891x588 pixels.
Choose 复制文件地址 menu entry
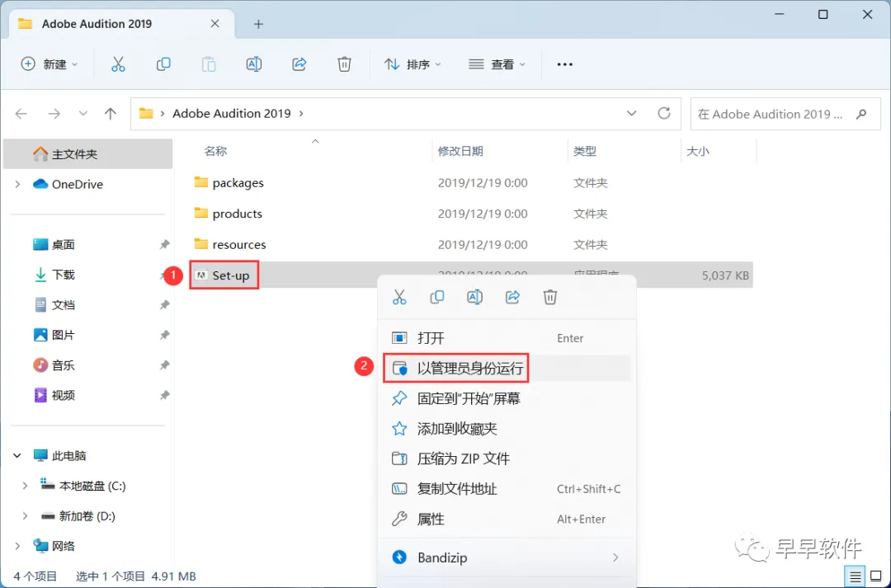507,488
